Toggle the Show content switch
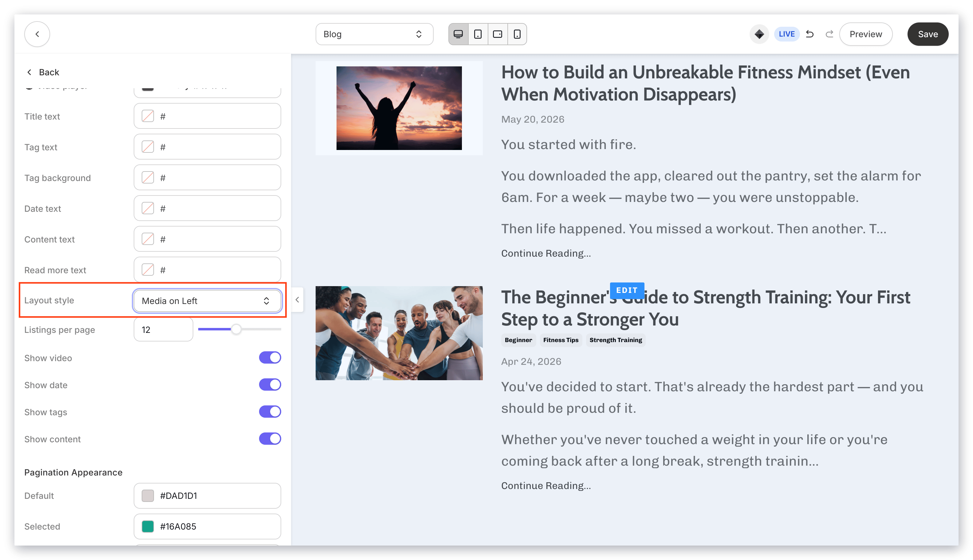The height and width of the screenshot is (560, 973). [270, 439]
